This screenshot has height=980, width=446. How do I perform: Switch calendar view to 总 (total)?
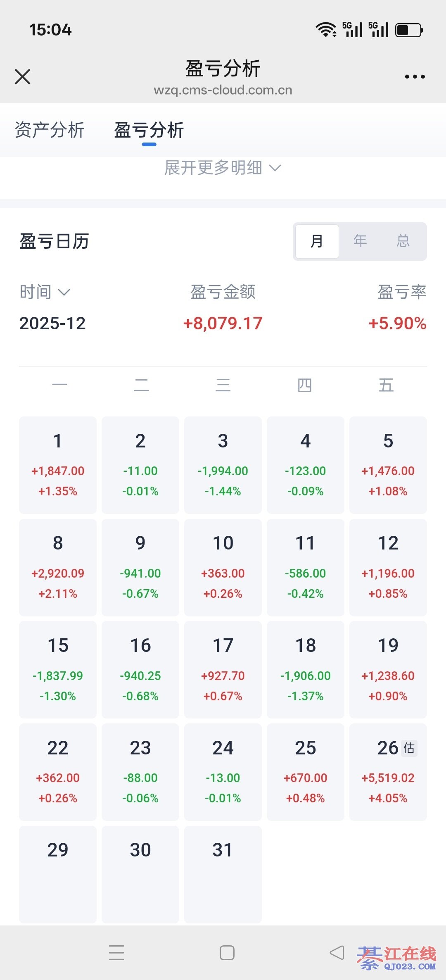point(403,241)
